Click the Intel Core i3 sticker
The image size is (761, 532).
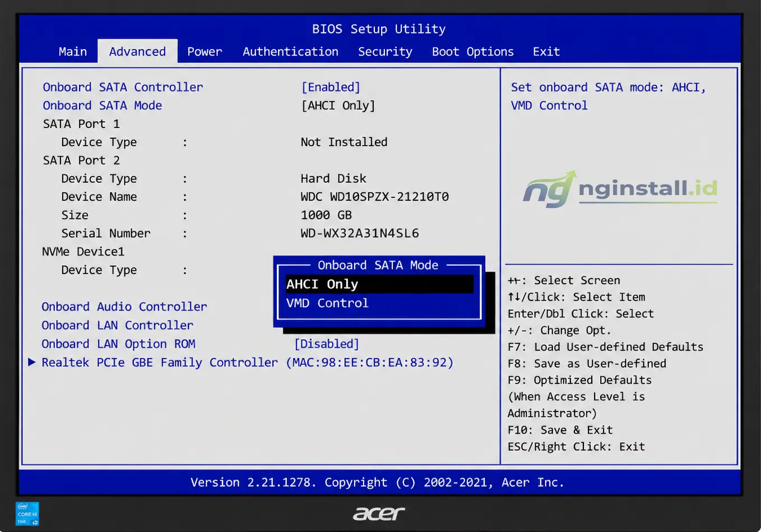point(27,514)
